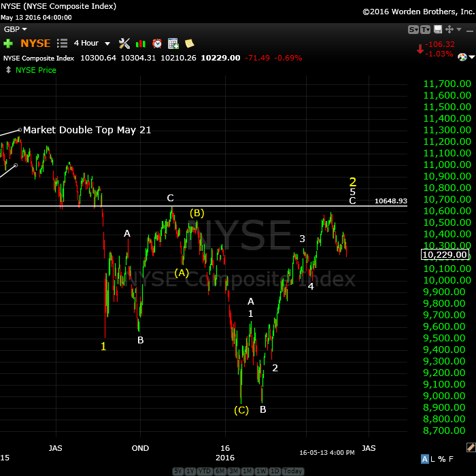Open the wrench and screwdriver chart settings
Screen dimensions: 476x476
tap(124, 44)
